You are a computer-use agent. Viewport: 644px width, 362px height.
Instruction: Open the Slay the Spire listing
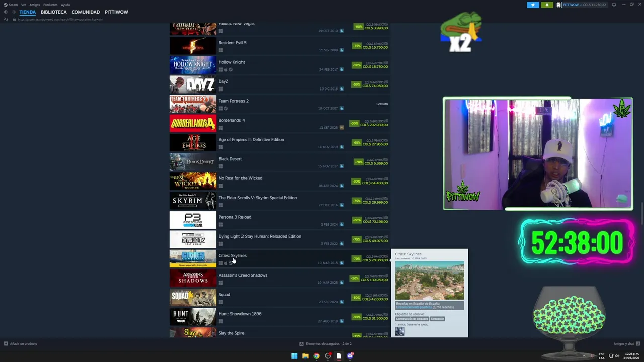[x=280, y=332]
